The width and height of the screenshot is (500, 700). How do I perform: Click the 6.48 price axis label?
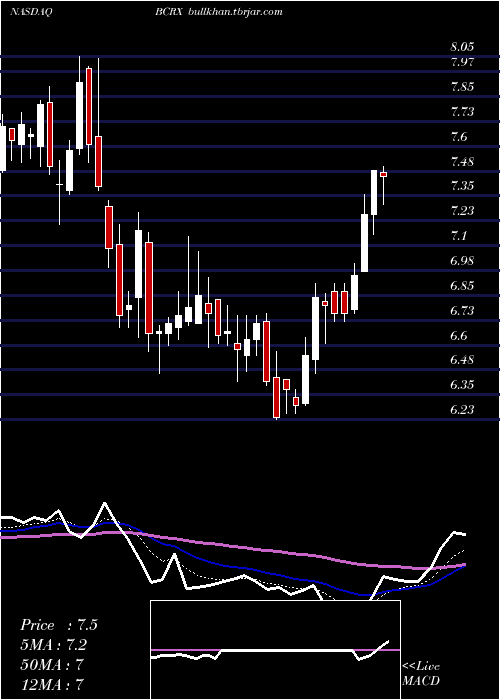point(462,360)
